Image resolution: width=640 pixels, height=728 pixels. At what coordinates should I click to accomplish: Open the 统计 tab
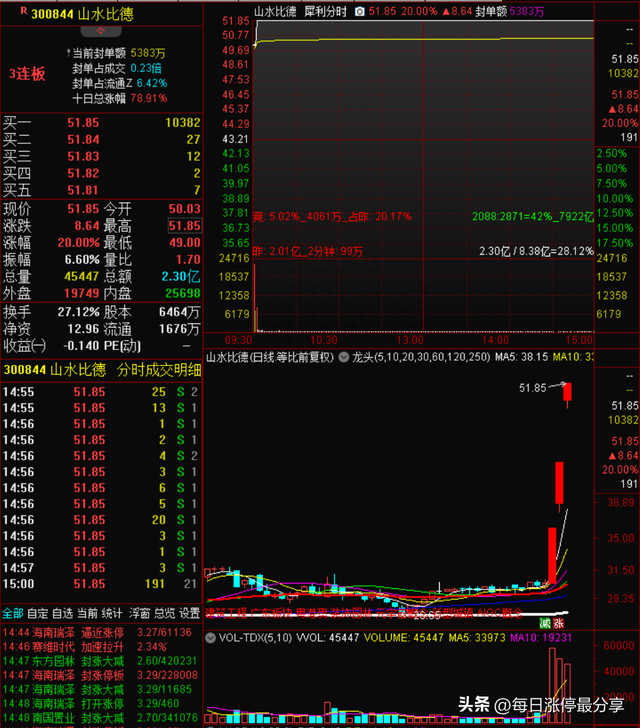coord(113,612)
